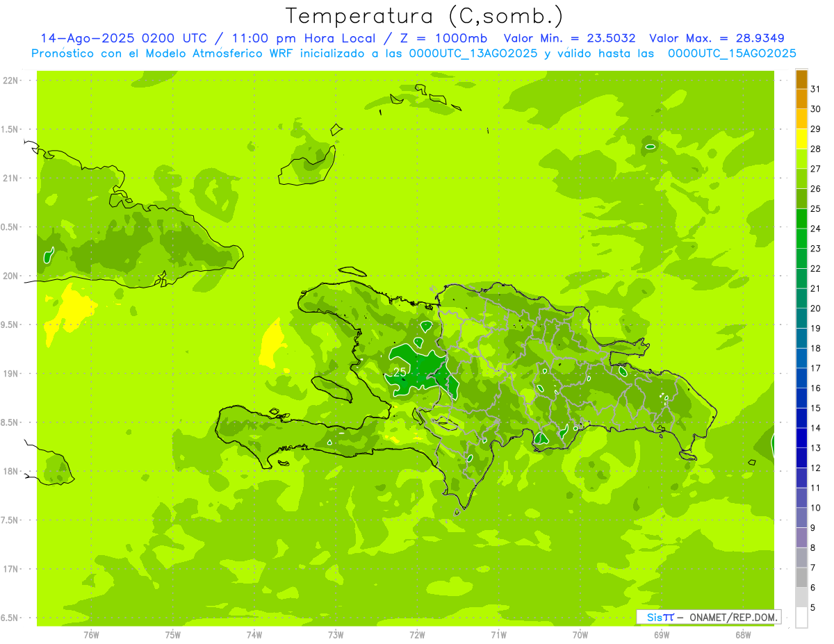Screen dimensions: 834x644
Task: Click the '10' legend value
Action: pyautogui.click(x=815, y=508)
